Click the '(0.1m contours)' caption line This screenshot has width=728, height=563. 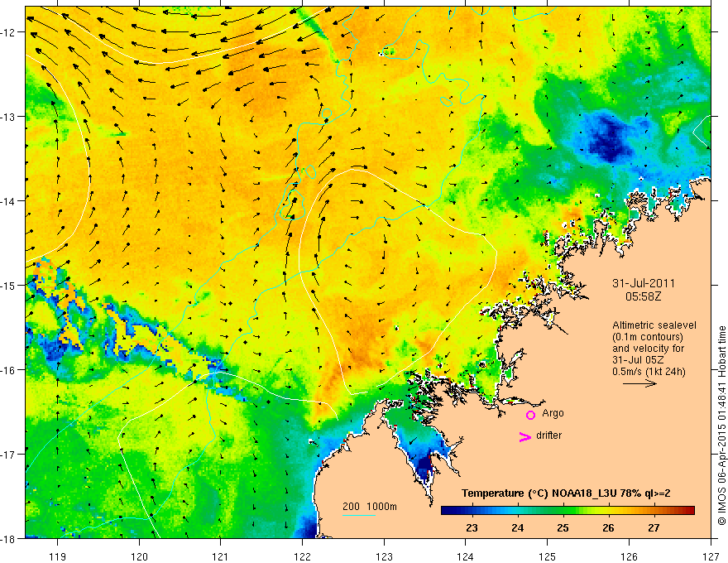648,337
